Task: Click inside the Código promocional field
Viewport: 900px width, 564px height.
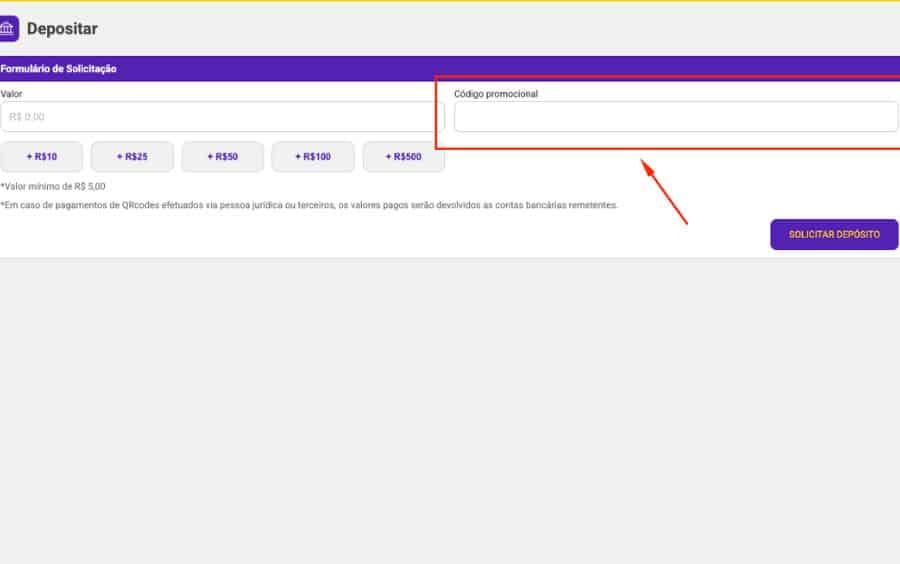Action: pyautogui.click(x=675, y=117)
